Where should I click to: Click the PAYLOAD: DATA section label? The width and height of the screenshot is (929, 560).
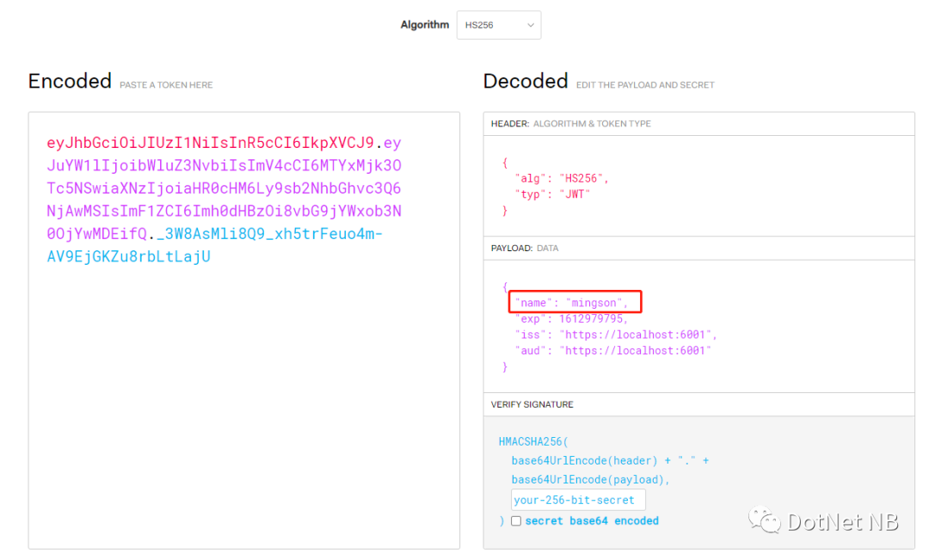[x=525, y=249]
